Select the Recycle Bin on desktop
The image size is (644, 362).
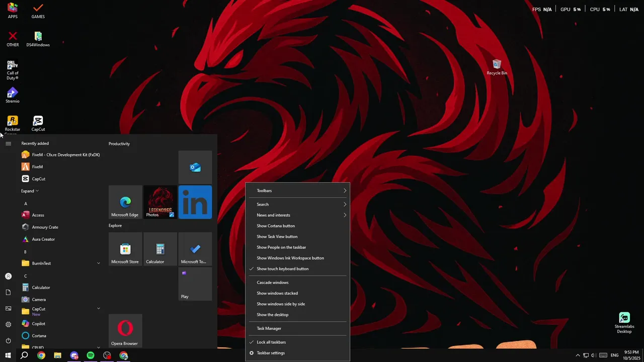click(x=497, y=67)
